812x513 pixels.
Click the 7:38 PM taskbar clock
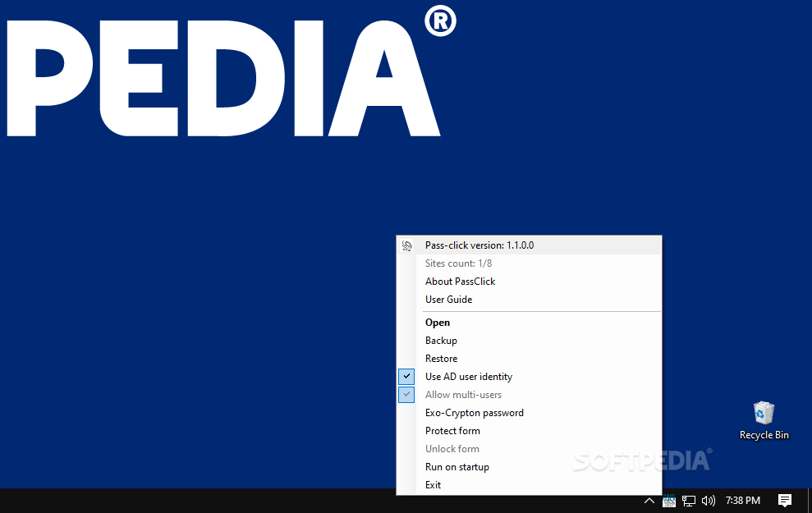(x=742, y=501)
